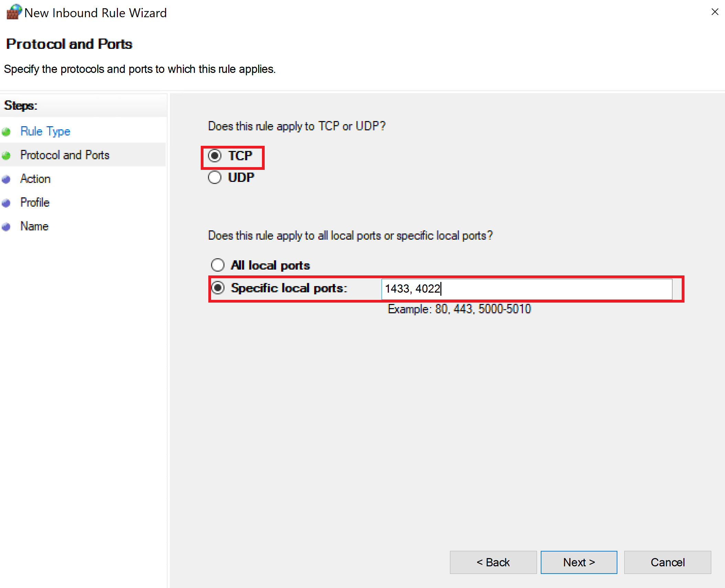Click the specific local ports text field
Viewport: 725px width, 588px height.
pyautogui.click(x=526, y=289)
